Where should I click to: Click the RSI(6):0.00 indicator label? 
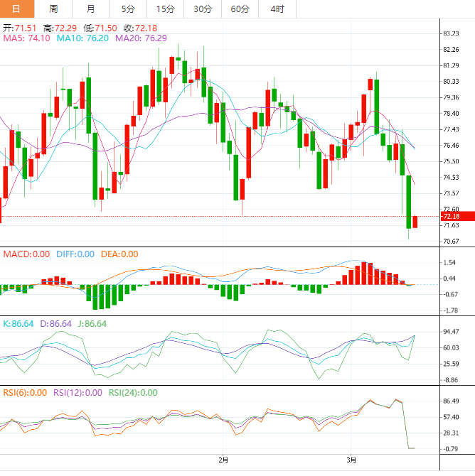click(x=25, y=392)
